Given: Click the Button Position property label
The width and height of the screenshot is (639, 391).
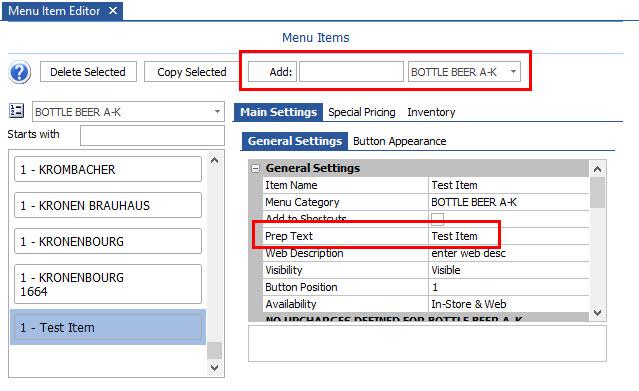Looking at the screenshot, I should 301,287.
